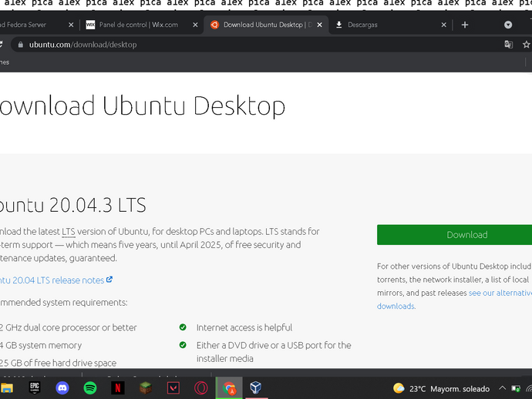Image resolution: width=532 pixels, height=399 pixels.
Task: Click '25 GB of free hard drive space'
Action: pos(58,363)
